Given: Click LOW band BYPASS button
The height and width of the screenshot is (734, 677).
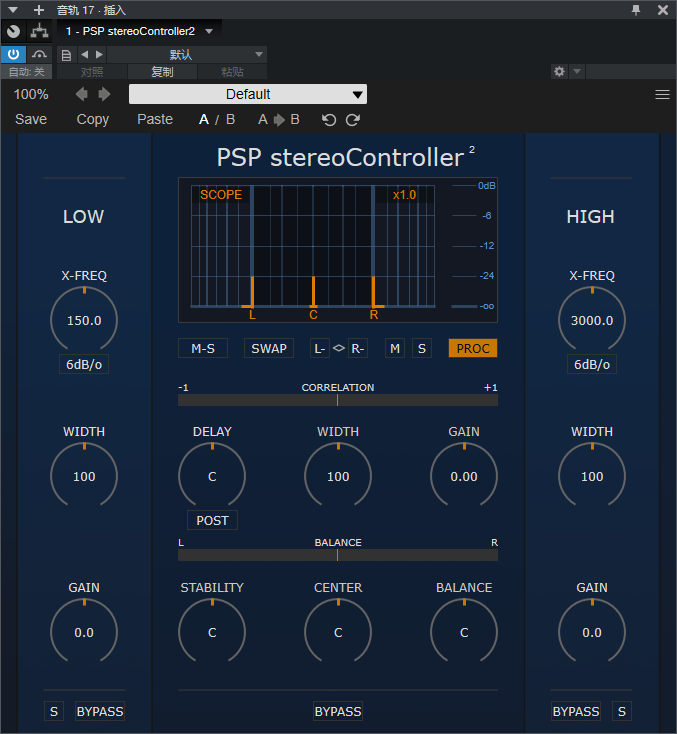Looking at the screenshot, I should 100,712.
